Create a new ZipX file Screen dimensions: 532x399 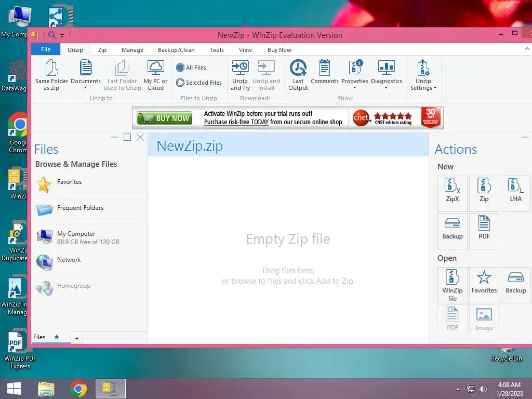(x=453, y=193)
